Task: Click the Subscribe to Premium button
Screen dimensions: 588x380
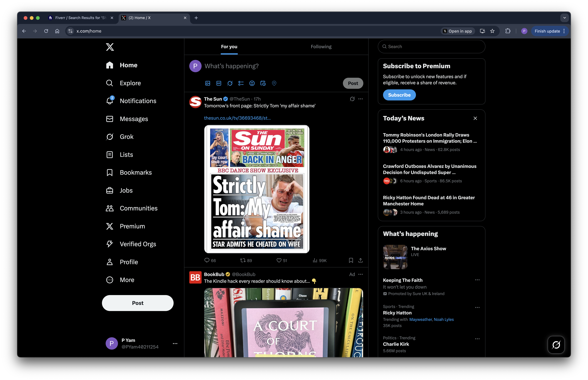Action: click(x=399, y=95)
